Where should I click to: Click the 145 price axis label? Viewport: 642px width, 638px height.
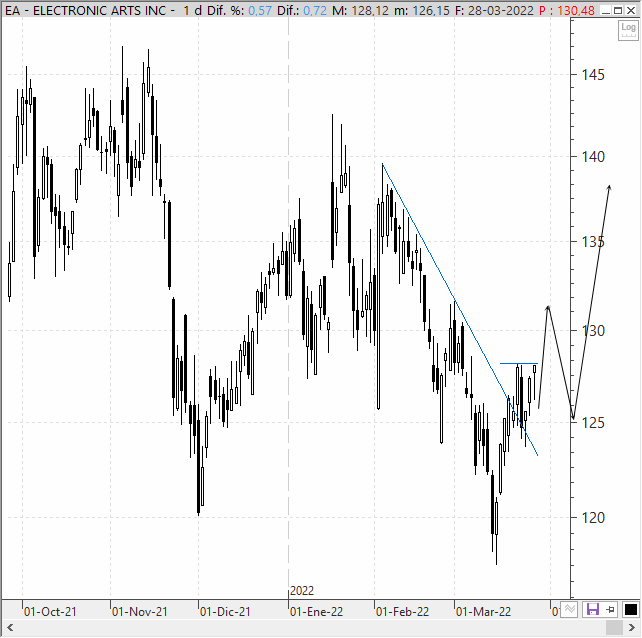click(x=592, y=75)
